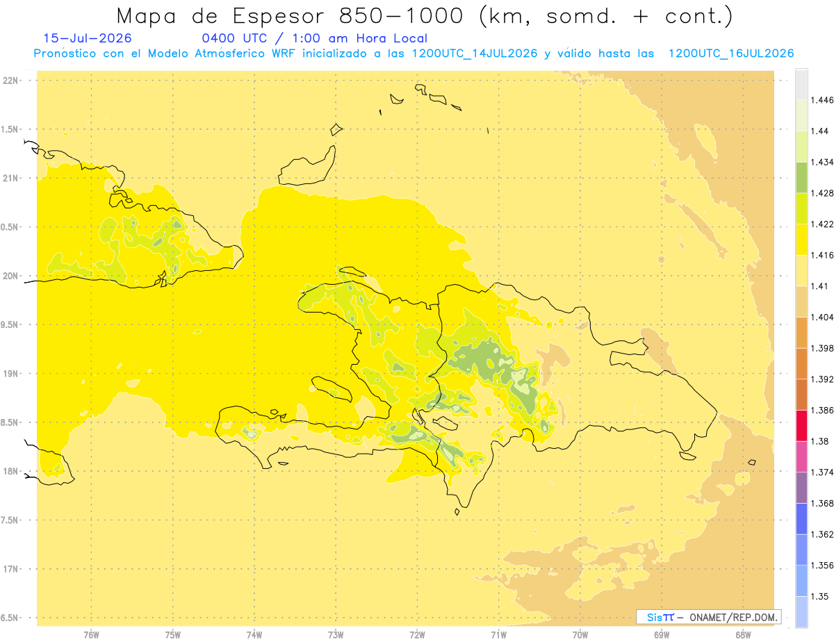
Task: Click the axis label '9.5N'
Action: click(10, 324)
